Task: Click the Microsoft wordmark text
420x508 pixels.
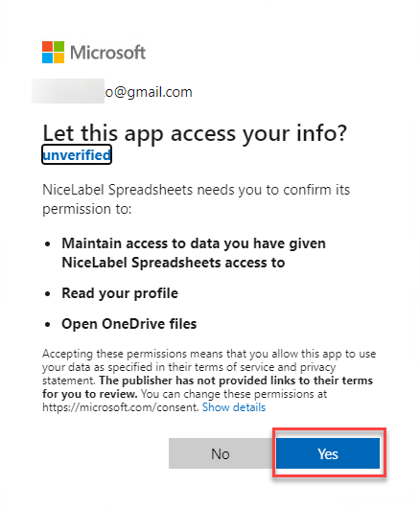Action: click(x=108, y=53)
